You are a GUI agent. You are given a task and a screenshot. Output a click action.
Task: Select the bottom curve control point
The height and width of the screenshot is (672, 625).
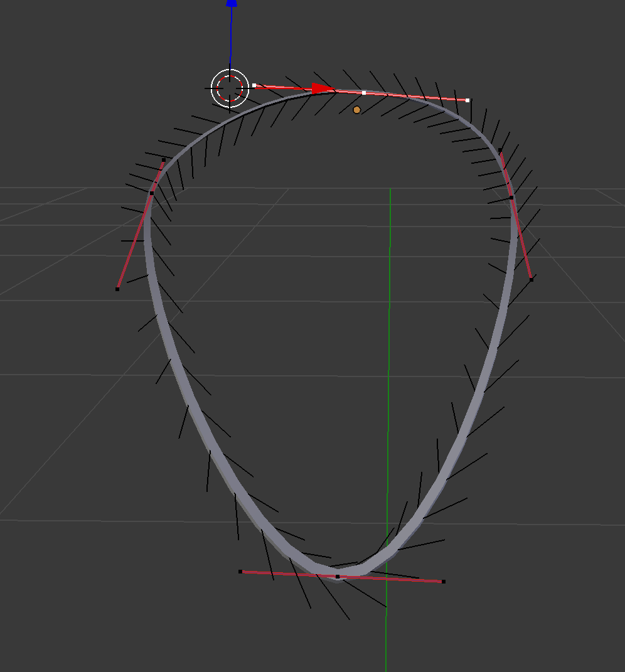[x=338, y=577]
